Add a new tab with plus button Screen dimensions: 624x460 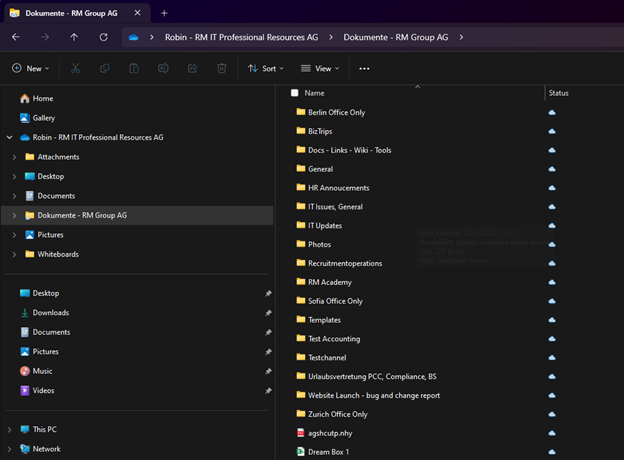[x=164, y=13]
